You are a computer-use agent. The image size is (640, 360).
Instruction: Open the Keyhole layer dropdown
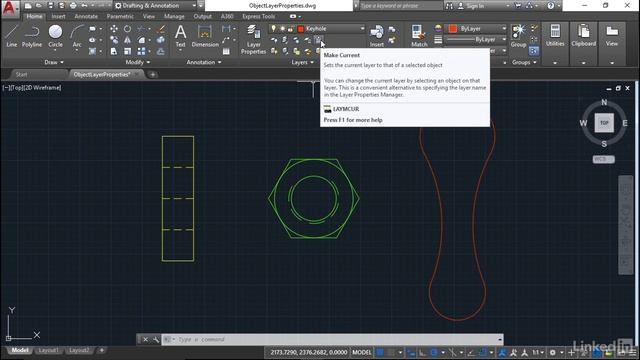pyautogui.click(x=362, y=29)
